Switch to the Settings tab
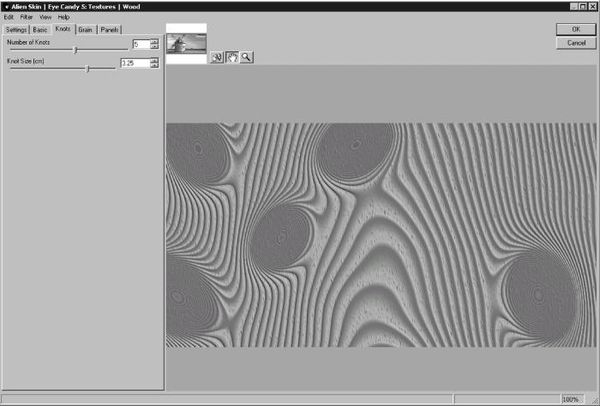 point(16,30)
